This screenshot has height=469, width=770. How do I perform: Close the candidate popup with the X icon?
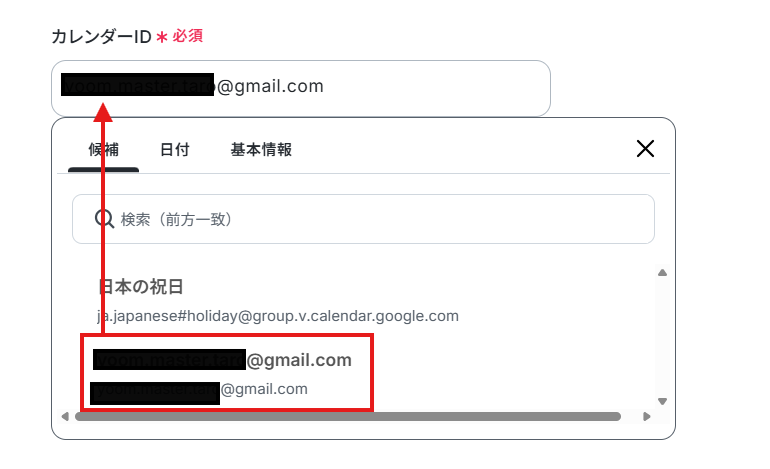pyautogui.click(x=645, y=148)
